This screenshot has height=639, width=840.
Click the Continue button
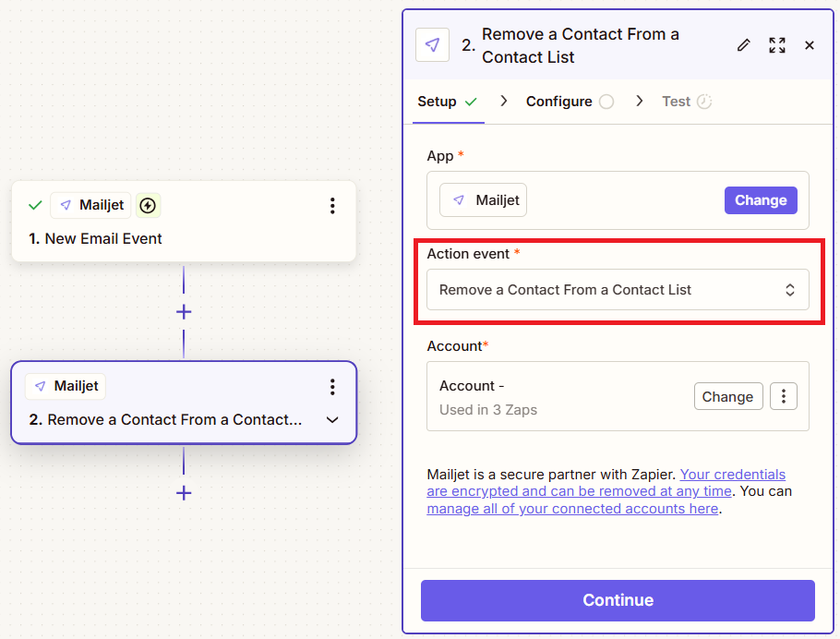(x=618, y=600)
